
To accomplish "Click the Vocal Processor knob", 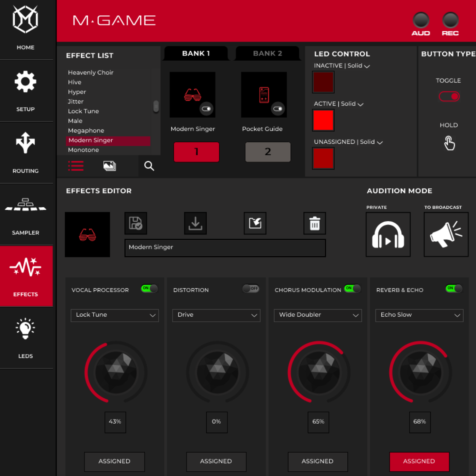I will pyautogui.click(x=116, y=372).
